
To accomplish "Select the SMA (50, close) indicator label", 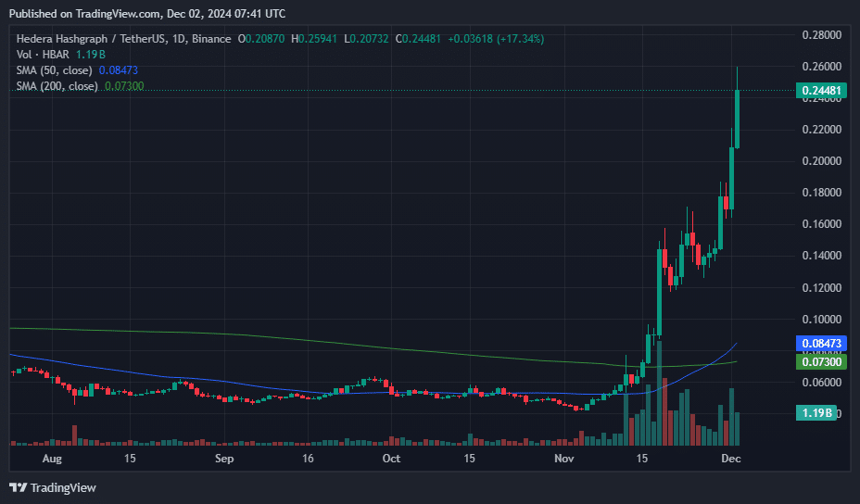I will tap(55, 70).
